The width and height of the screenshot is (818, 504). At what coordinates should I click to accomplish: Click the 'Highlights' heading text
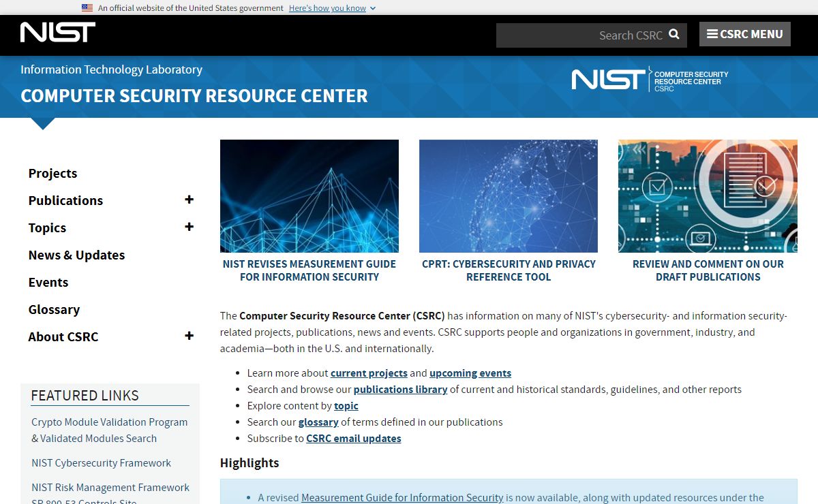(249, 463)
